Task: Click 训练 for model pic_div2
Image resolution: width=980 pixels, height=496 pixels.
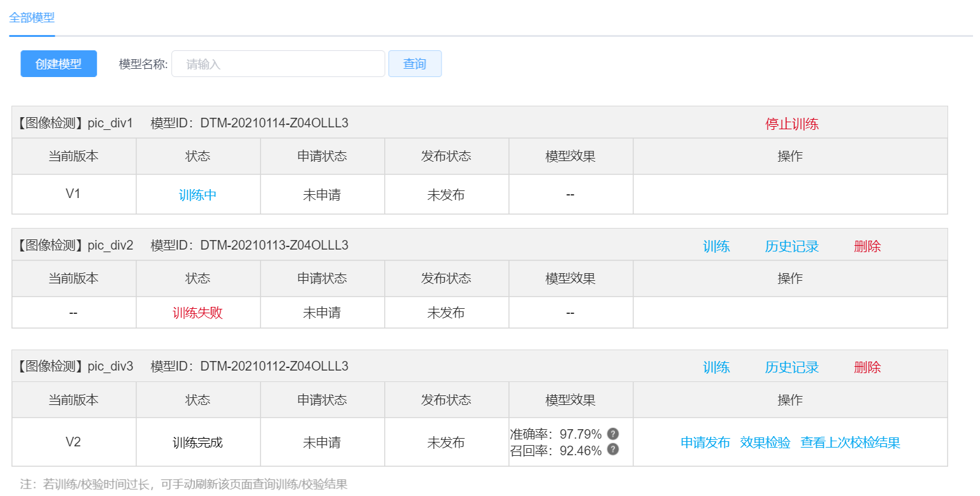Action: tap(716, 246)
